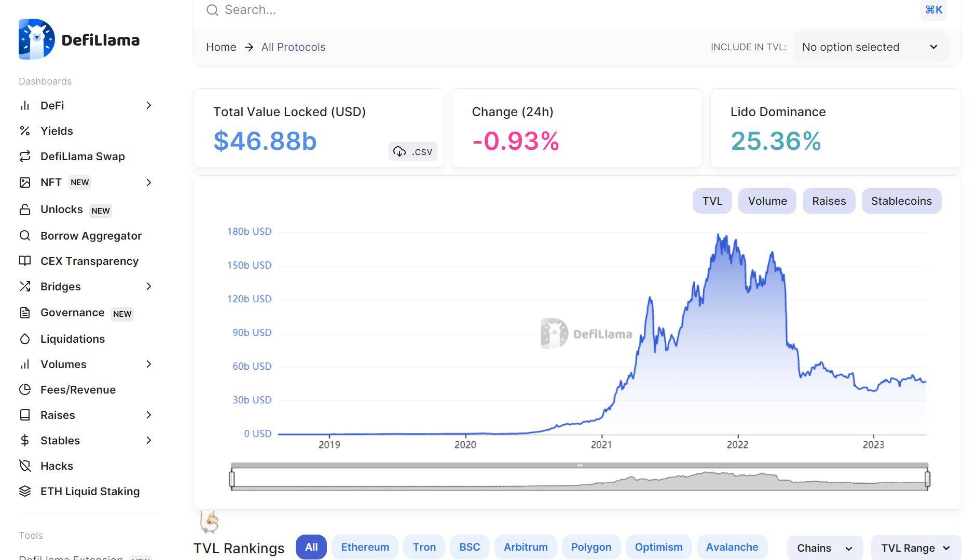Toggle the TVL chart series
This screenshot has width=977, height=560.
pos(712,201)
